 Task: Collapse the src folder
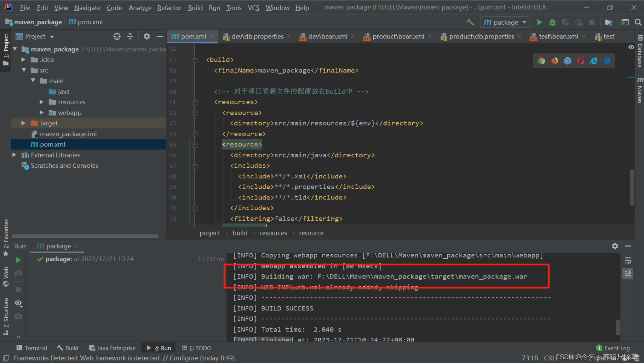[x=24, y=70]
